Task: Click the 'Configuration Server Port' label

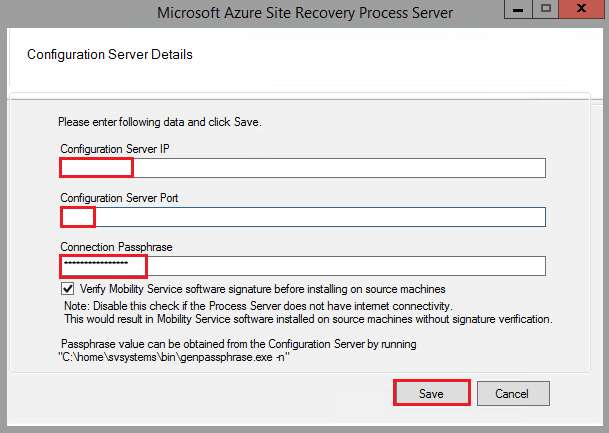Action: [119, 198]
